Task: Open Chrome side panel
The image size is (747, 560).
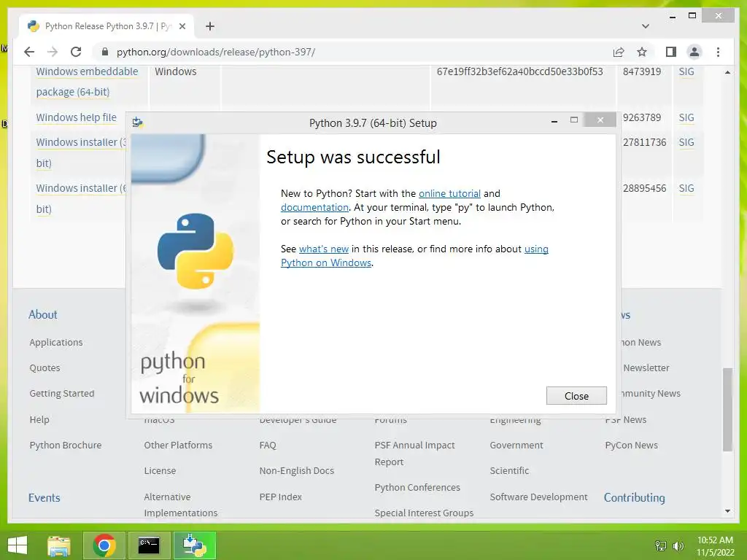Action: pos(671,52)
